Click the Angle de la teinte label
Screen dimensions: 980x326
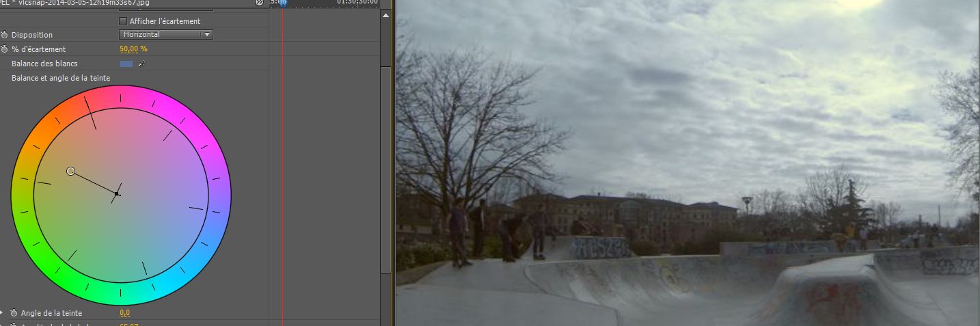(x=52, y=313)
